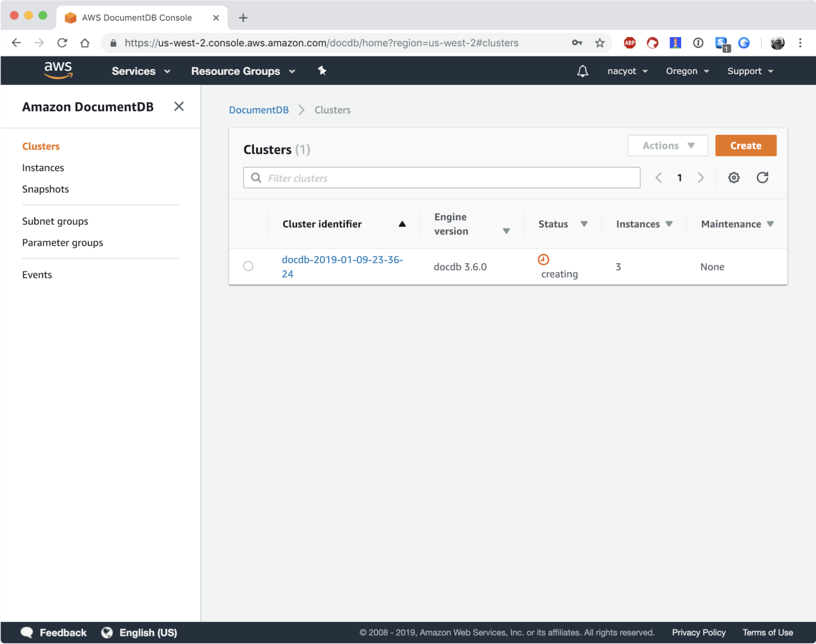The height and width of the screenshot is (644, 816).
Task: Sort by Engine version column
Action: [472, 224]
